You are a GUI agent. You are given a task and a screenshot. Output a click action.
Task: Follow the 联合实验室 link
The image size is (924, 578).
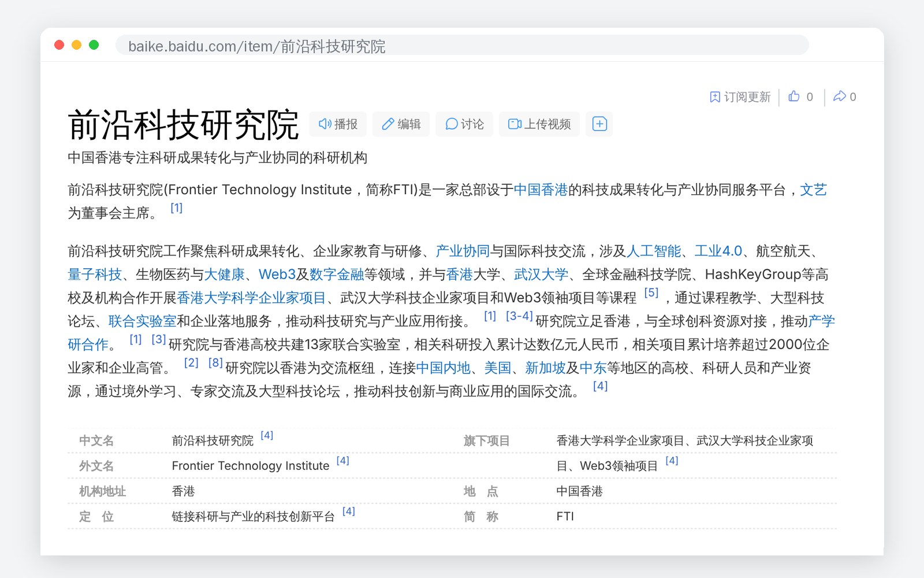click(x=142, y=321)
